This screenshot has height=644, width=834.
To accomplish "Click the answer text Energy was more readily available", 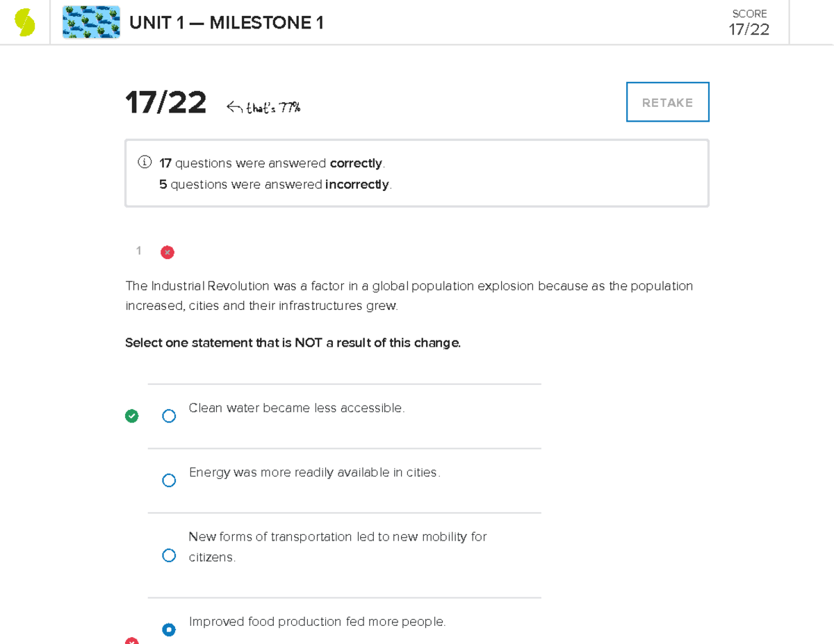I will pos(315,472).
